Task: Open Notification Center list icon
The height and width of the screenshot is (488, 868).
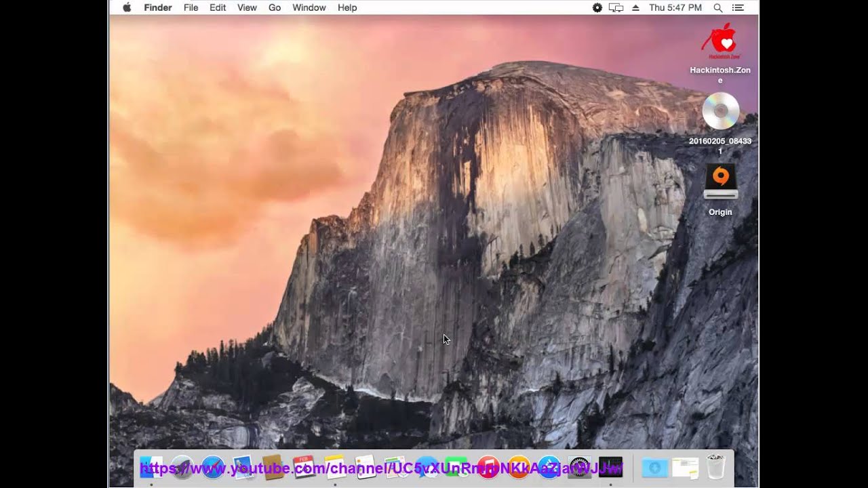Action: pyautogui.click(x=738, y=7)
